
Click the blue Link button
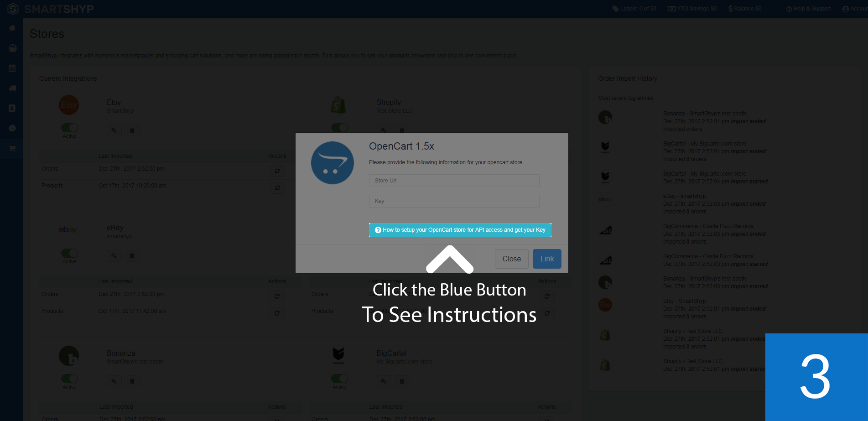click(x=547, y=259)
